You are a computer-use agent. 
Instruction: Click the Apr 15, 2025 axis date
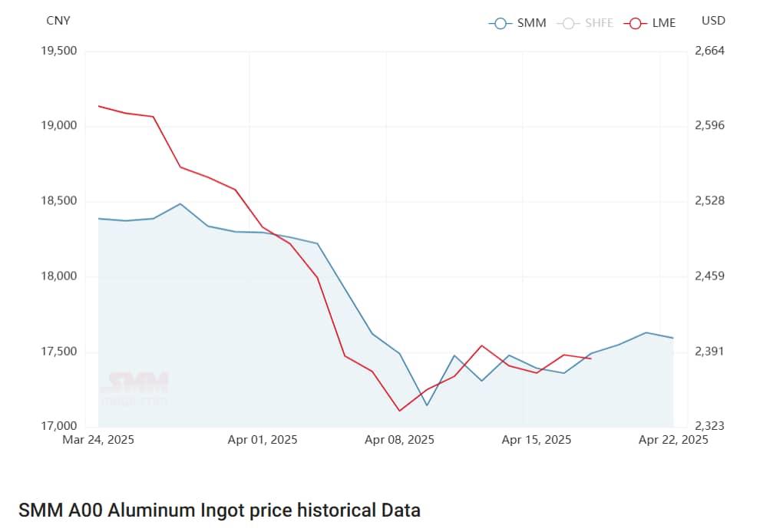(x=536, y=440)
